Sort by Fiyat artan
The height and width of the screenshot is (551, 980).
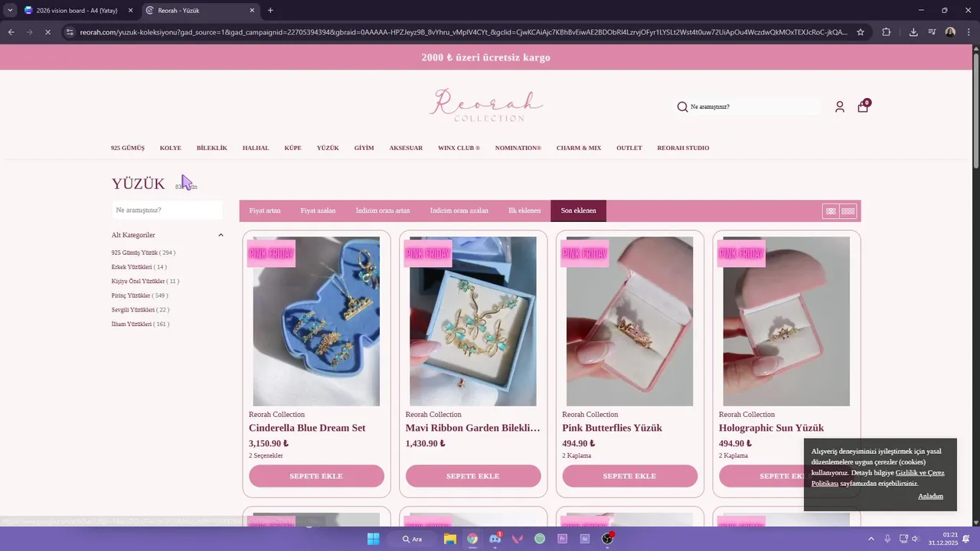tap(265, 210)
